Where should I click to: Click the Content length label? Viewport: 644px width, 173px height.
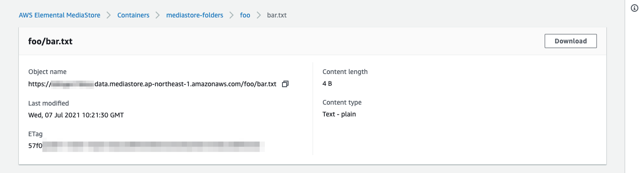pyautogui.click(x=345, y=72)
